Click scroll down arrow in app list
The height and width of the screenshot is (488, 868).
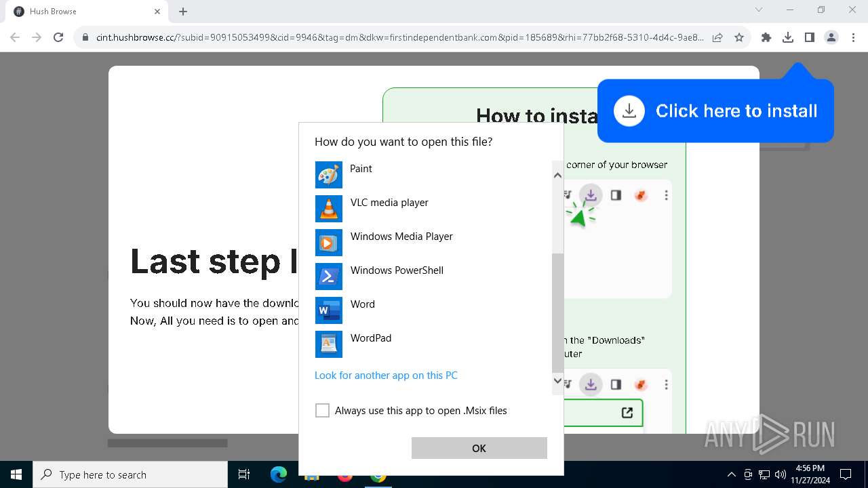tap(557, 381)
